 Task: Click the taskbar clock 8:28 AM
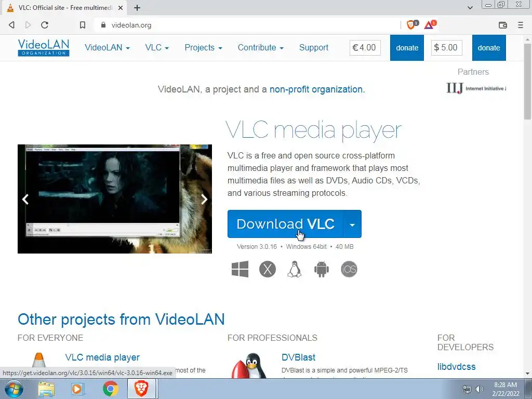click(x=505, y=385)
